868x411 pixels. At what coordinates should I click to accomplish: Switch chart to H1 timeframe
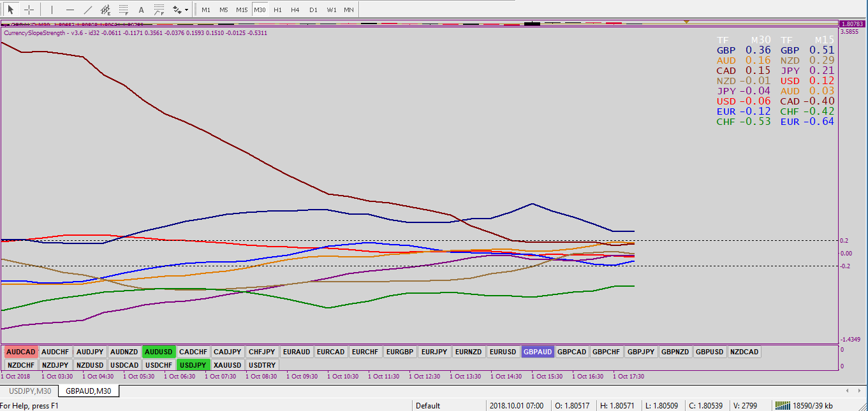point(277,10)
